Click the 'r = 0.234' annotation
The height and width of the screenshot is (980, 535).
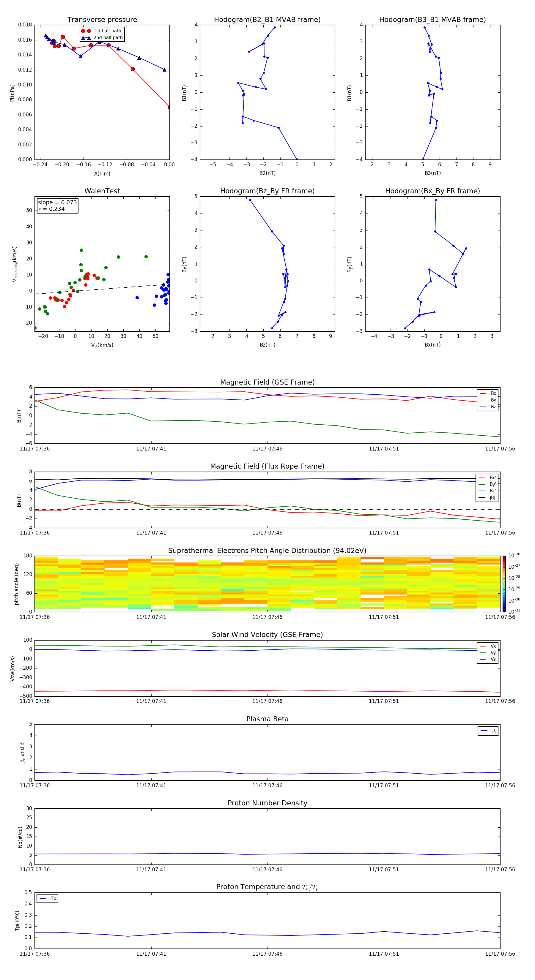click(51, 209)
